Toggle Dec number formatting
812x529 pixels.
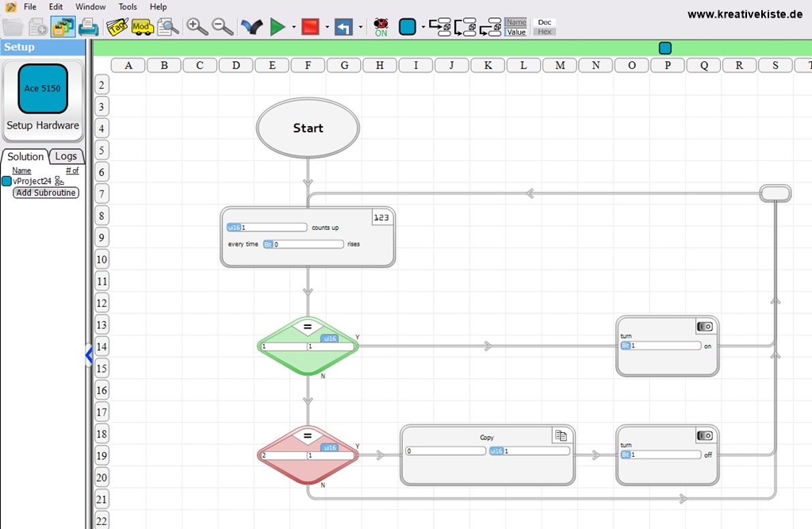coord(543,21)
